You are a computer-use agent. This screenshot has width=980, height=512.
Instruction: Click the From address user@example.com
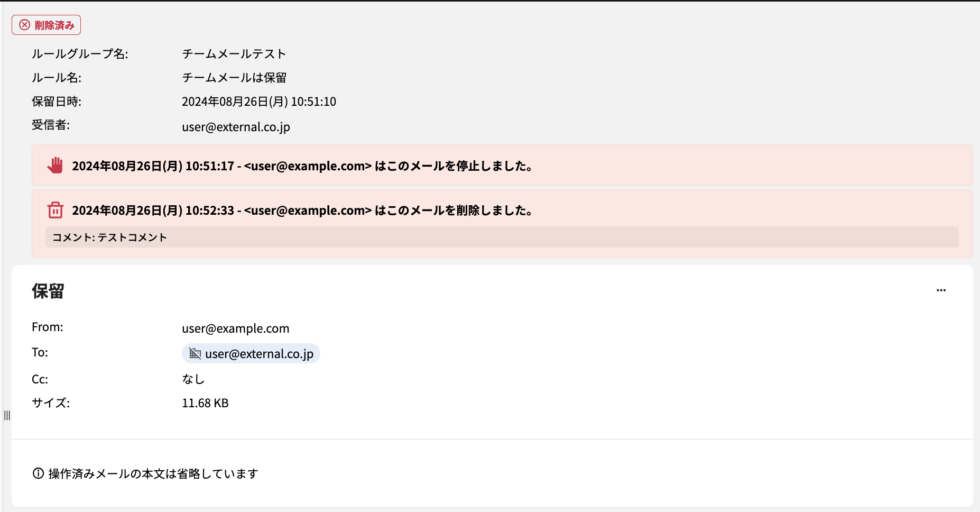[x=235, y=328]
